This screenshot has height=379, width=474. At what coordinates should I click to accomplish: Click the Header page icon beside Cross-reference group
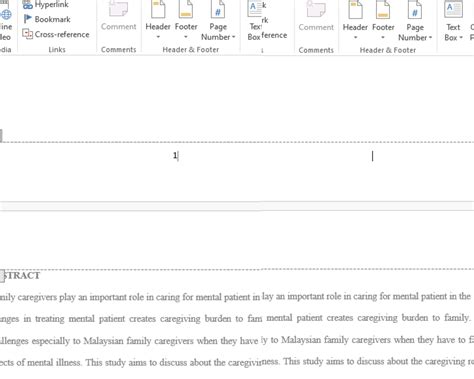158,9
